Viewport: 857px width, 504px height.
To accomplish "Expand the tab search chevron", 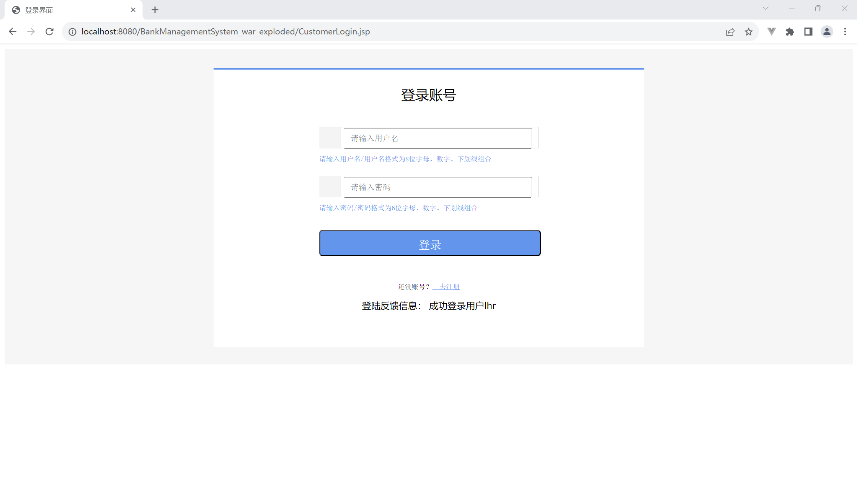I will (765, 8).
